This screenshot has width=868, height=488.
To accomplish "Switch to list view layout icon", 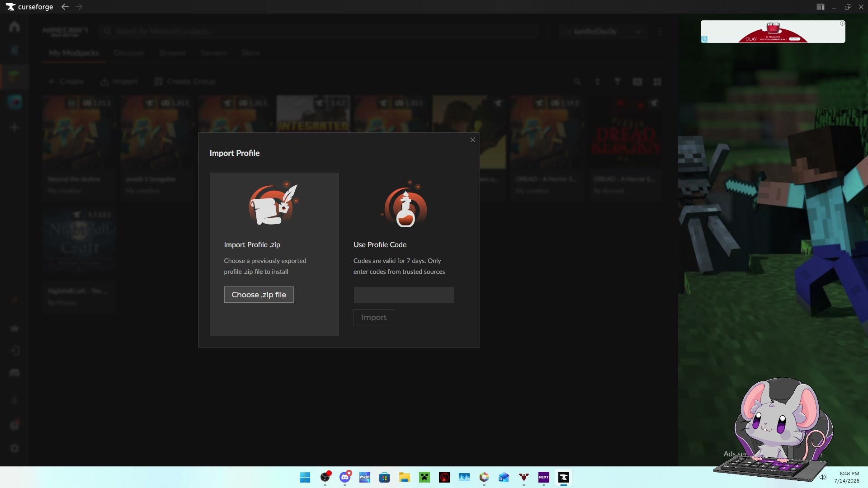I will click(x=637, y=82).
